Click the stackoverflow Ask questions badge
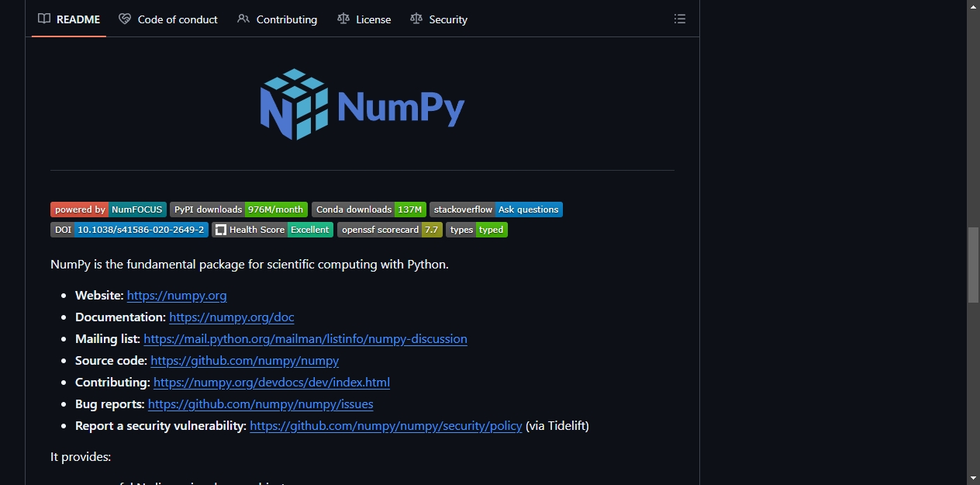The image size is (980, 485). coord(496,210)
